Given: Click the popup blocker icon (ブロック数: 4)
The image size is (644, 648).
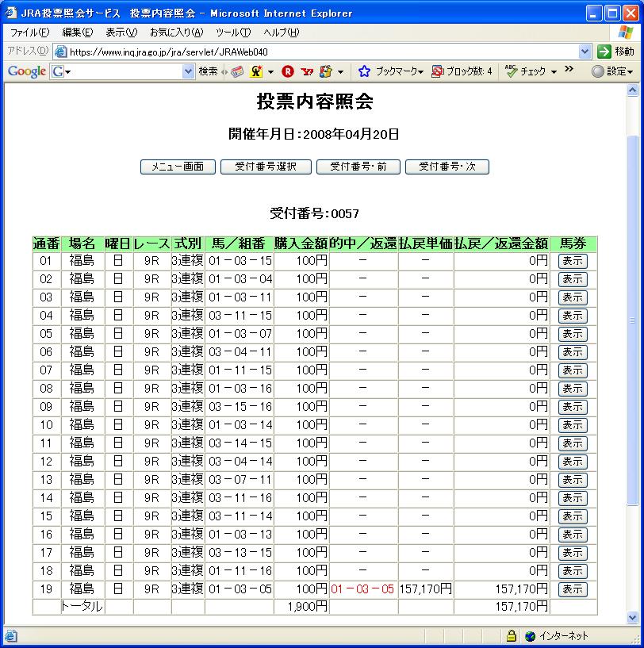Looking at the screenshot, I should coord(437,71).
